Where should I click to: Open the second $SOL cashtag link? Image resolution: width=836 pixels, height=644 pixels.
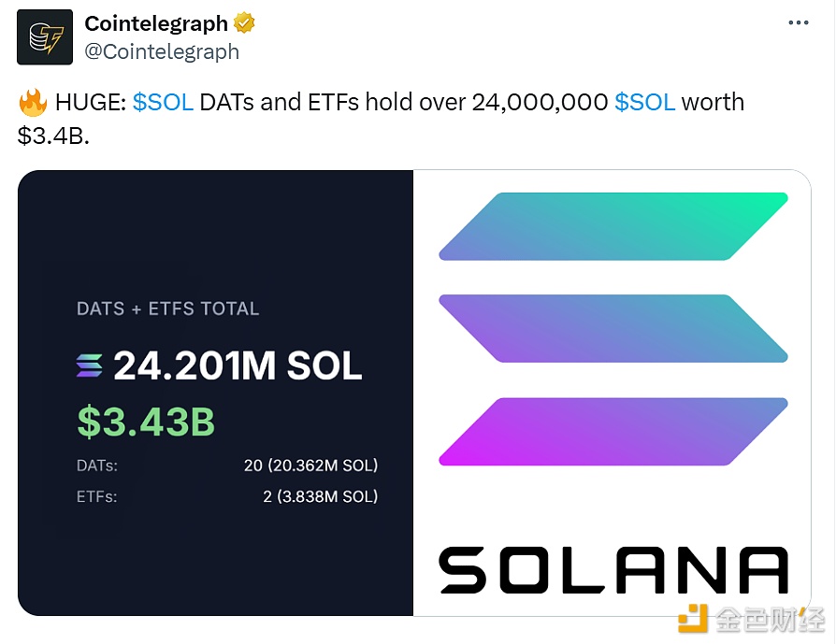(x=643, y=101)
